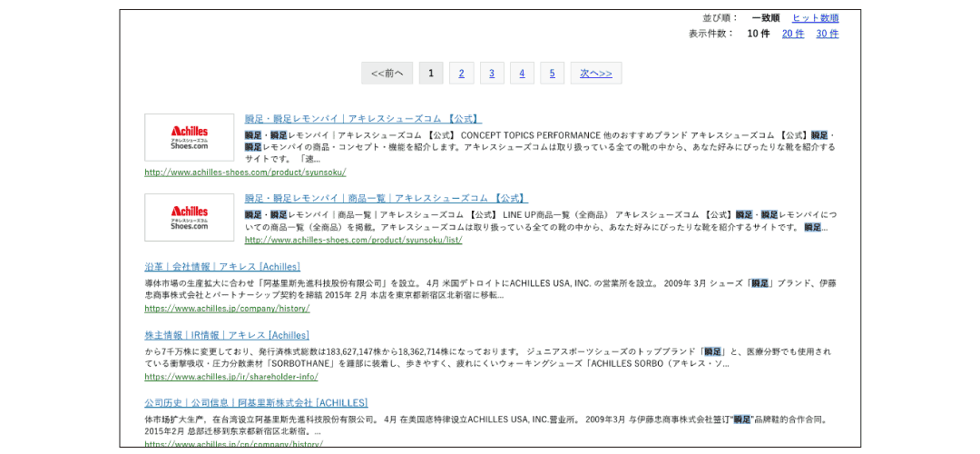Screen dimensions: 980x454
Task: Open 株主情報|IR情報|アキレス [Achilles] link
Action: (227, 335)
